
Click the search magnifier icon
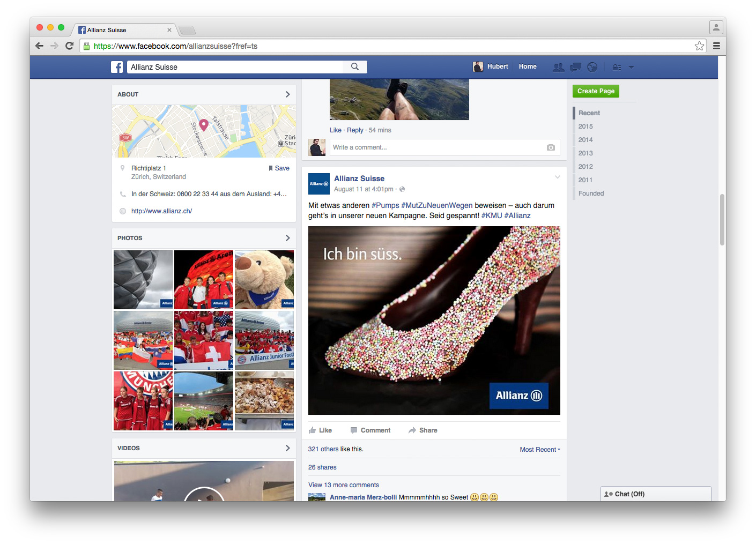coord(354,66)
